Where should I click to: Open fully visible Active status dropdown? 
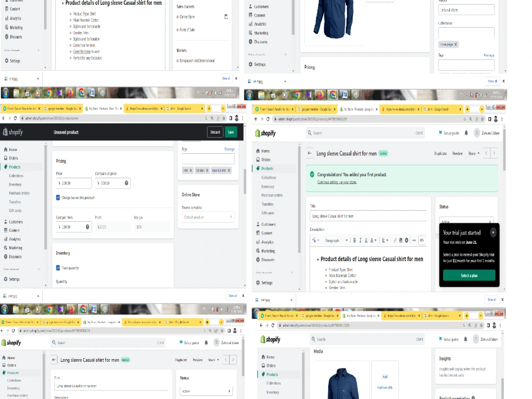tap(206, 391)
